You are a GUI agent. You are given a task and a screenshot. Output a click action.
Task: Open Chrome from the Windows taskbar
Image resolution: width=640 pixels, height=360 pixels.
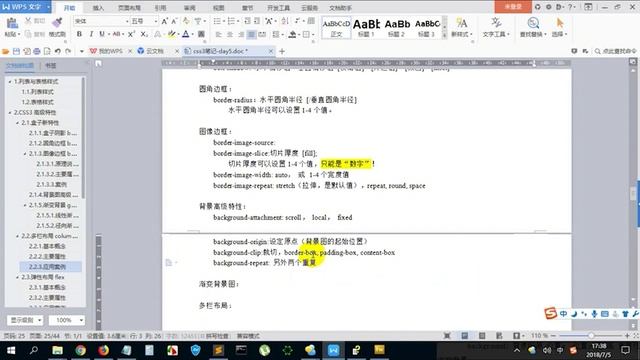tap(80, 350)
